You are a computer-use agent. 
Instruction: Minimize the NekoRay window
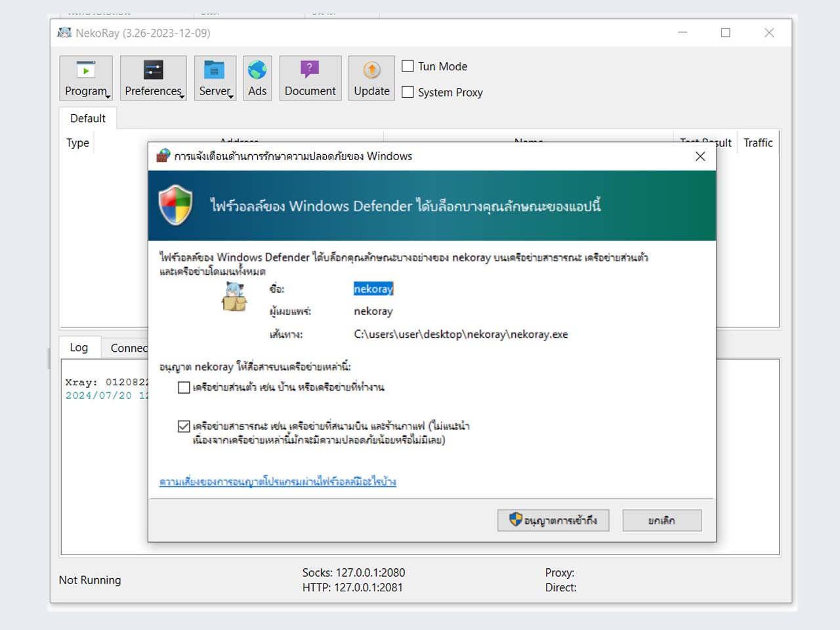(682, 33)
